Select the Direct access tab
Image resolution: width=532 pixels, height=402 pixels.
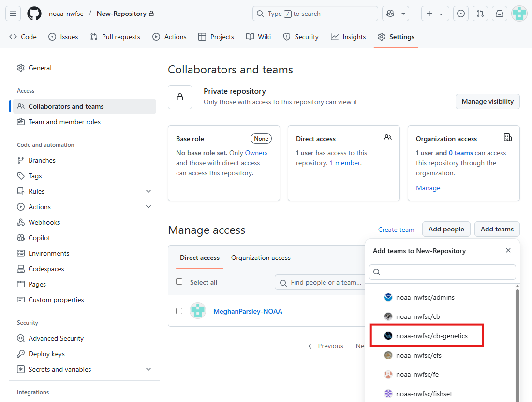point(199,258)
